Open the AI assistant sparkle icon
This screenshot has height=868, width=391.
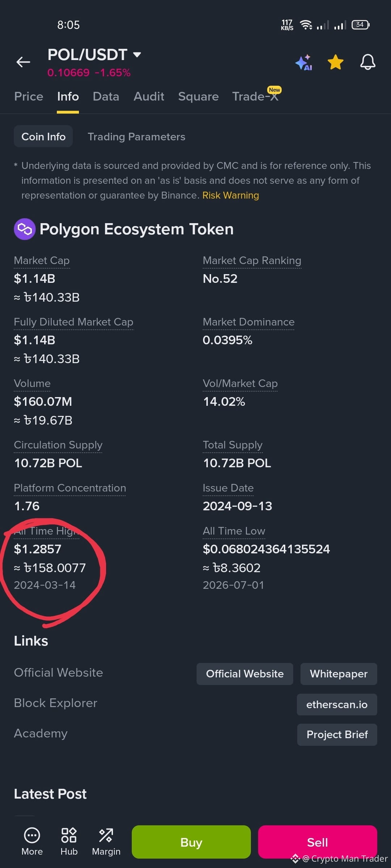tap(304, 63)
